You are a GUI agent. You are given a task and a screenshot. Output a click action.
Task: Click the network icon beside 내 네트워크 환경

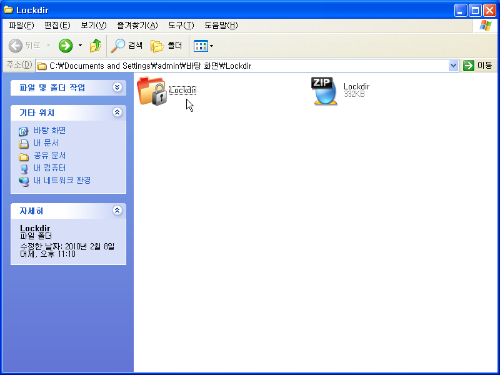pyautogui.click(x=24, y=181)
